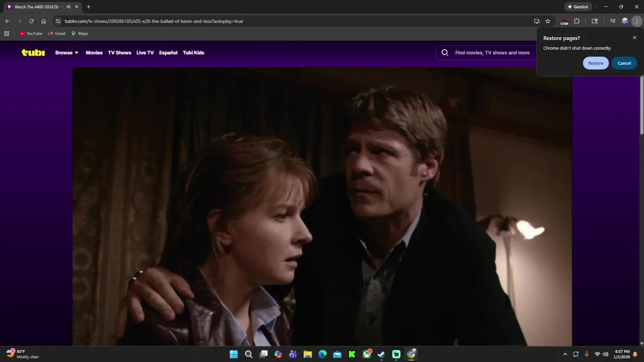644x362 pixels.
Task: Click the install app icon in address bar
Action: tap(537, 21)
